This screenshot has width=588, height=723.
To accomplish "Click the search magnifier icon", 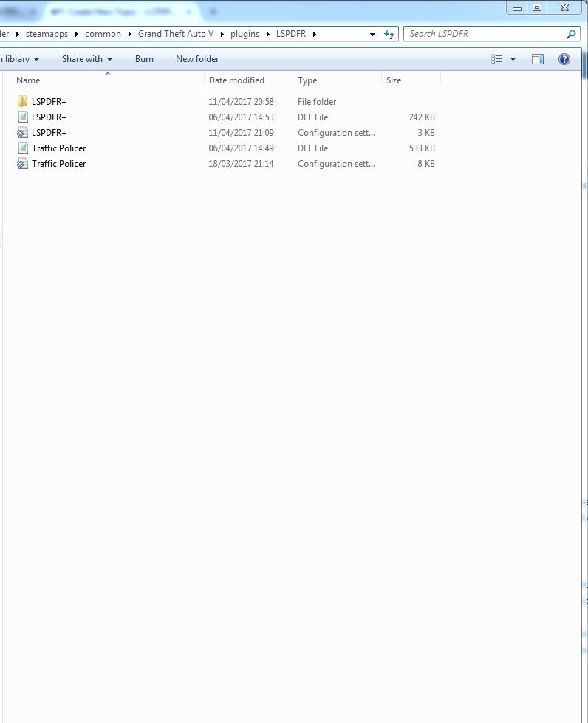I will 571,34.
